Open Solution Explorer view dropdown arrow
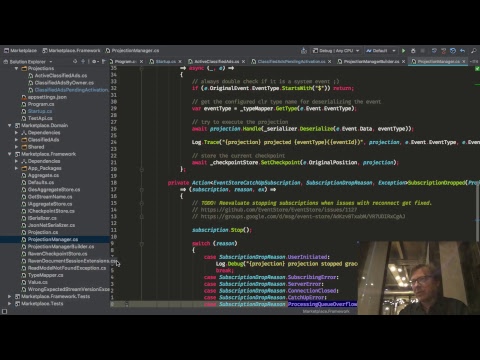 [x=51, y=62]
